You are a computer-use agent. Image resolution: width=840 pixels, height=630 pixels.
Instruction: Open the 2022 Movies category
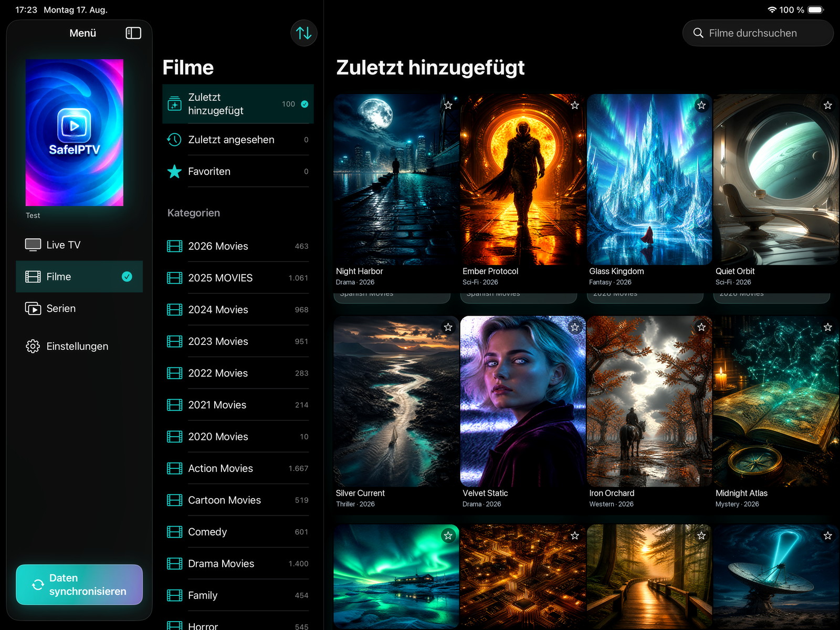[238, 373]
